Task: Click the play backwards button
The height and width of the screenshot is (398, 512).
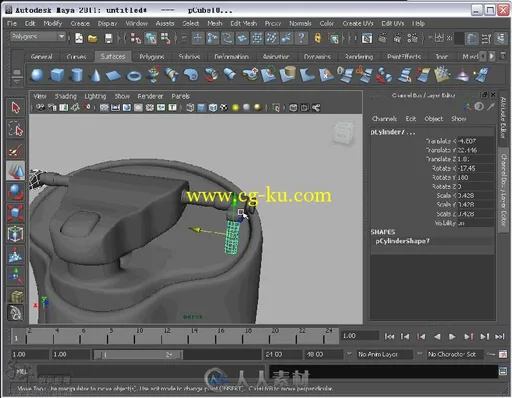Action: [437, 336]
